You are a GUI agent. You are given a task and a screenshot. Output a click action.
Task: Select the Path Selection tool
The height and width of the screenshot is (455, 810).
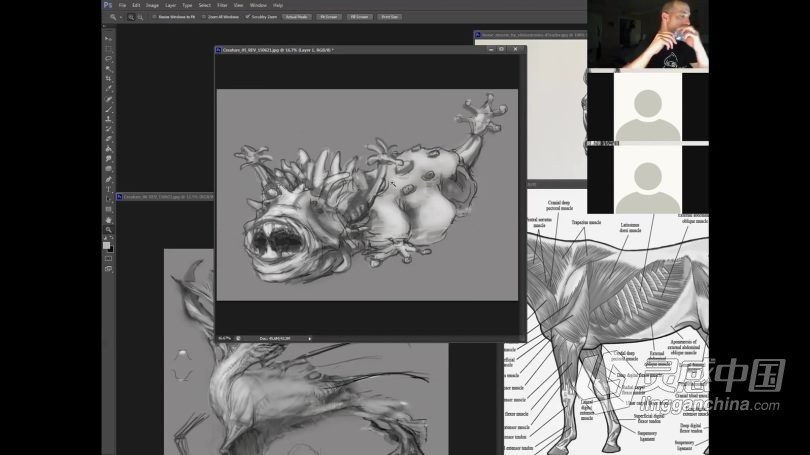point(108,199)
